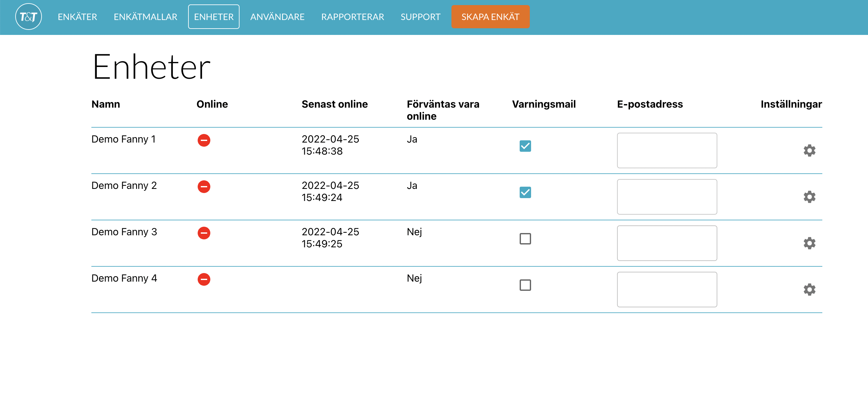Open settings gear for Demo Fanny 4
The image size is (868, 414).
pyautogui.click(x=809, y=289)
